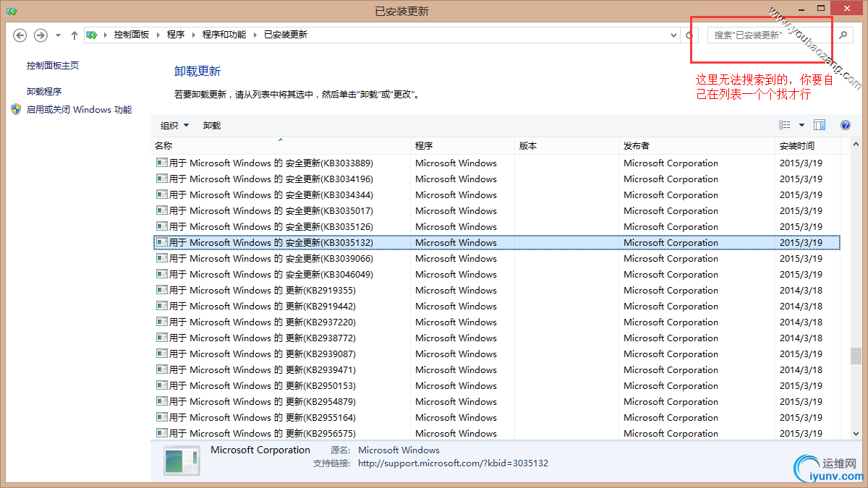Select the update KB2938772 row
This screenshot has width=868, height=488.
497,338
